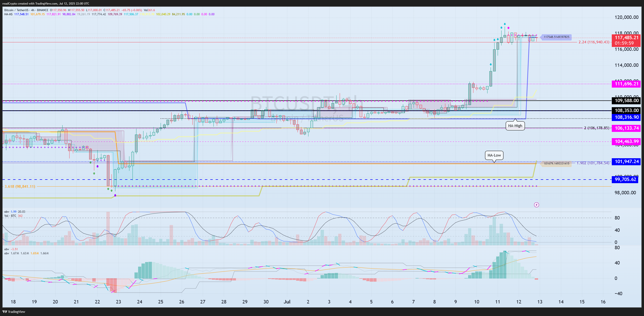The height and width of the screenshot is (316, 644).
Task: Click the orange HA-MS value 101,679.15
Action: (x=38, y=14)
